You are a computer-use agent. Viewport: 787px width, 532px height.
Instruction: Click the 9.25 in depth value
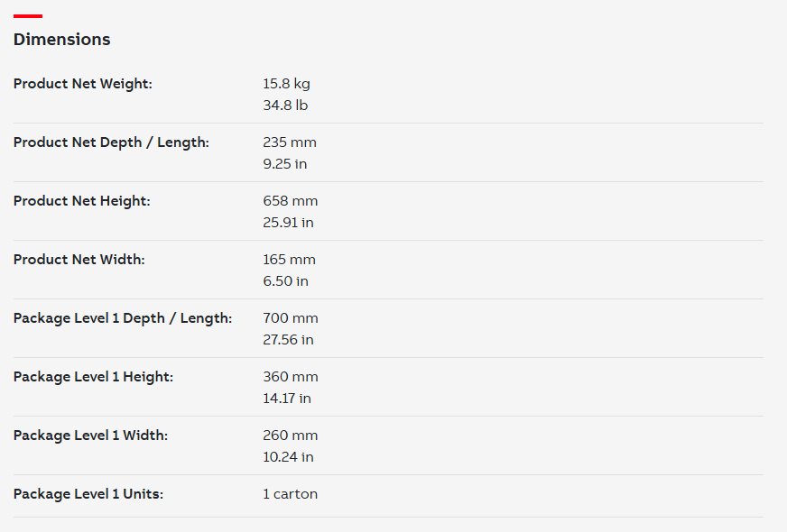285,164
